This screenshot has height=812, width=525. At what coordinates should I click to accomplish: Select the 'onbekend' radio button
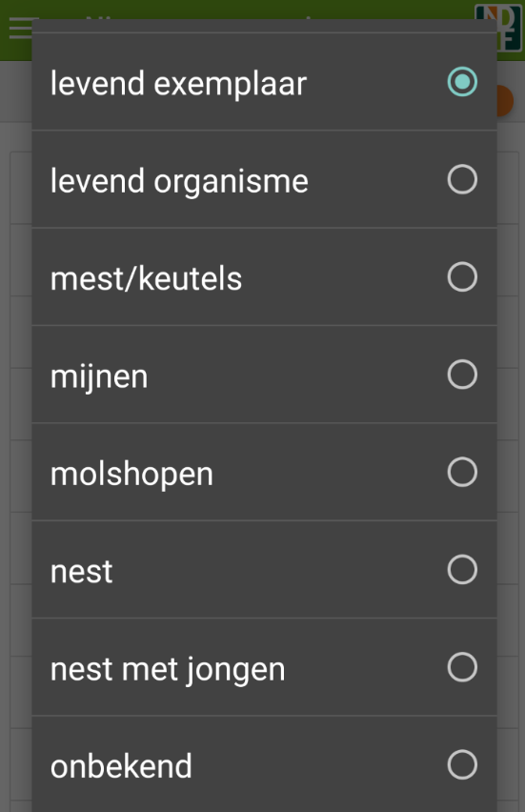click(x=462, y=764)
